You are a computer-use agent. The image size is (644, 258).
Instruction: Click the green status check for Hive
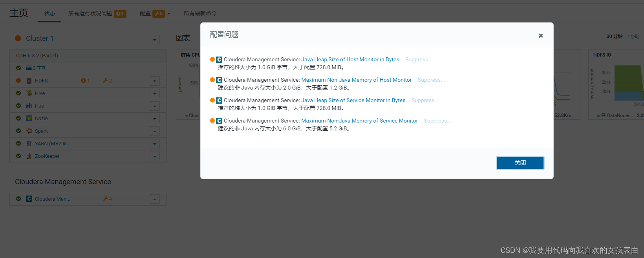tap(18, 93)
